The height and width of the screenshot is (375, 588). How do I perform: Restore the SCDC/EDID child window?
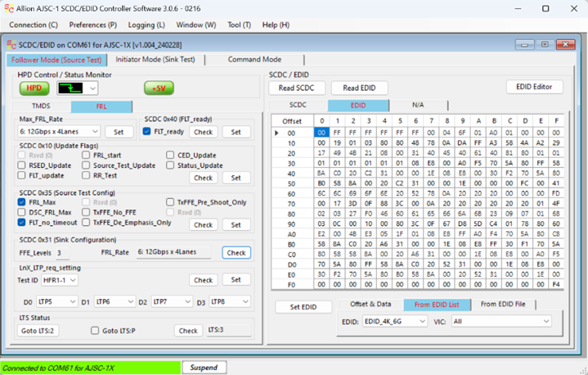pos(545,45)
